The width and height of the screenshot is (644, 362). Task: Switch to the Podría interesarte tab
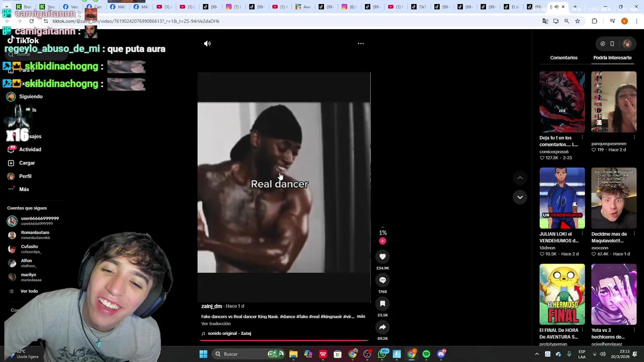pos(612,58)
